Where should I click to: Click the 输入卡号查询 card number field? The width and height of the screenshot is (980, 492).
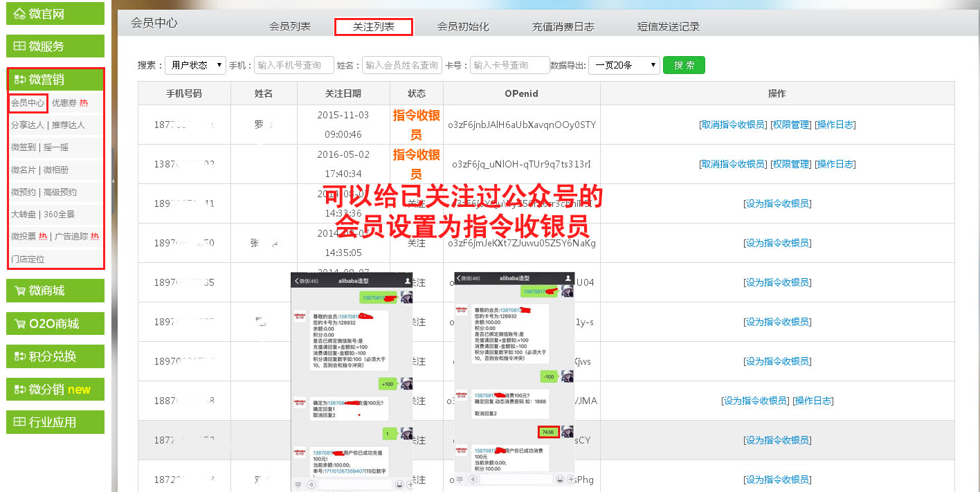tap(509, 65)
